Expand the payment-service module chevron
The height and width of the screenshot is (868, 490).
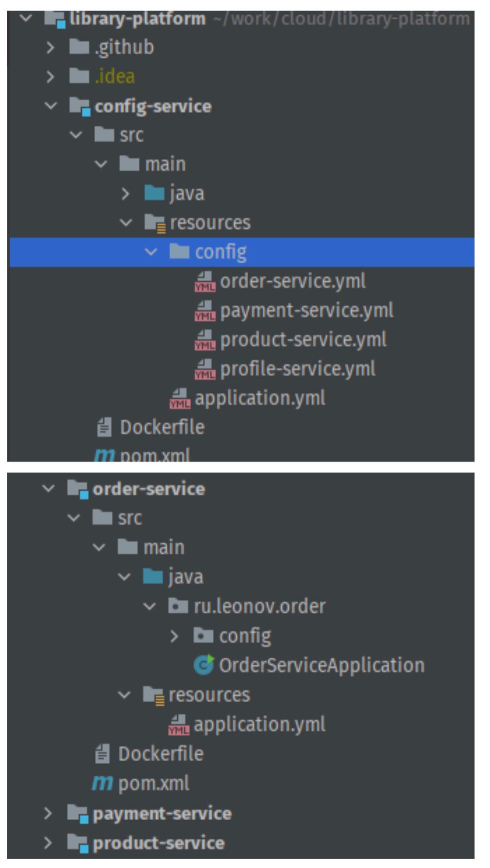(x=48, y=813)
